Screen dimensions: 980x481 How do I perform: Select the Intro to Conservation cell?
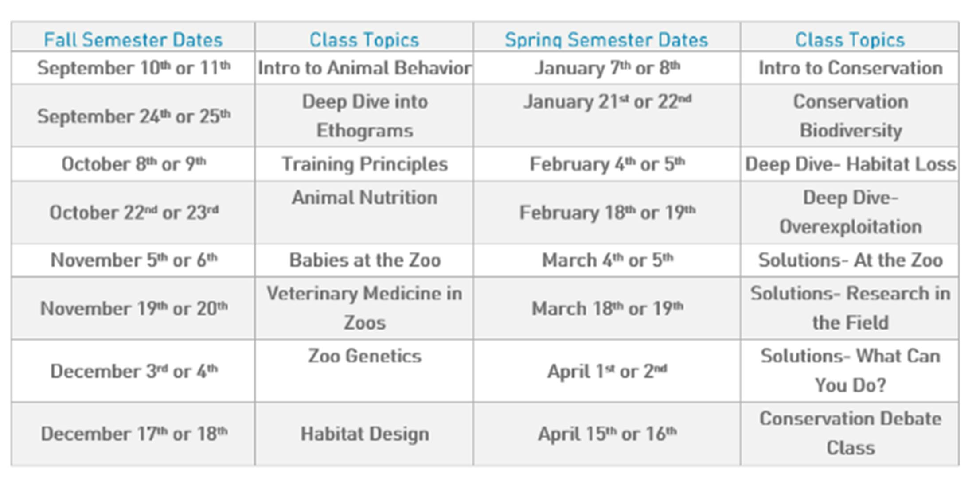850,68
